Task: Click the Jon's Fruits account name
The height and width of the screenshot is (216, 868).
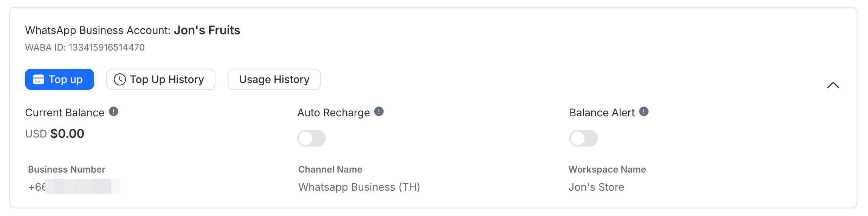Action: (x=207, y=30)
